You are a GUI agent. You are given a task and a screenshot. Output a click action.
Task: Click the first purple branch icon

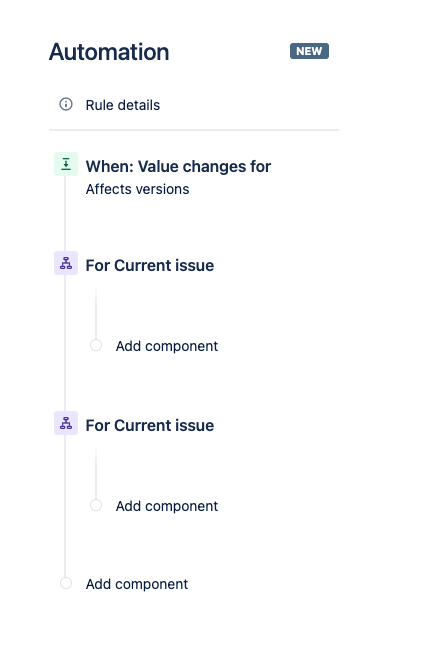coord(66,263)
